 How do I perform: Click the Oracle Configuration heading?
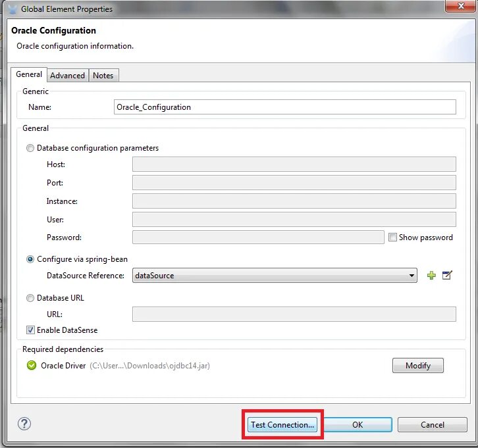tap(53, 30)
